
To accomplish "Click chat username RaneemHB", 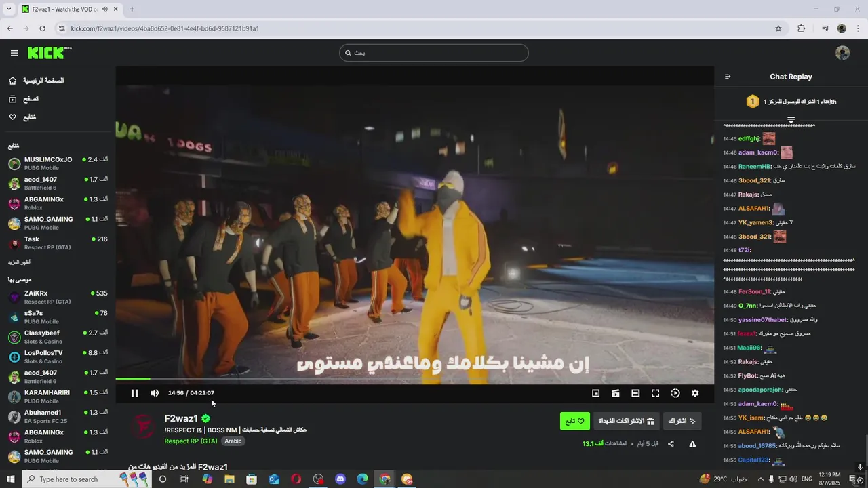I will 755,166.
